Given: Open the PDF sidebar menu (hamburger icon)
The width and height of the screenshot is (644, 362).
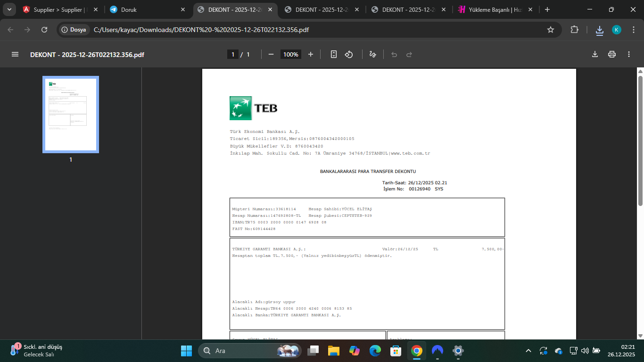Looking at the screenshot, I should [15, 54].
